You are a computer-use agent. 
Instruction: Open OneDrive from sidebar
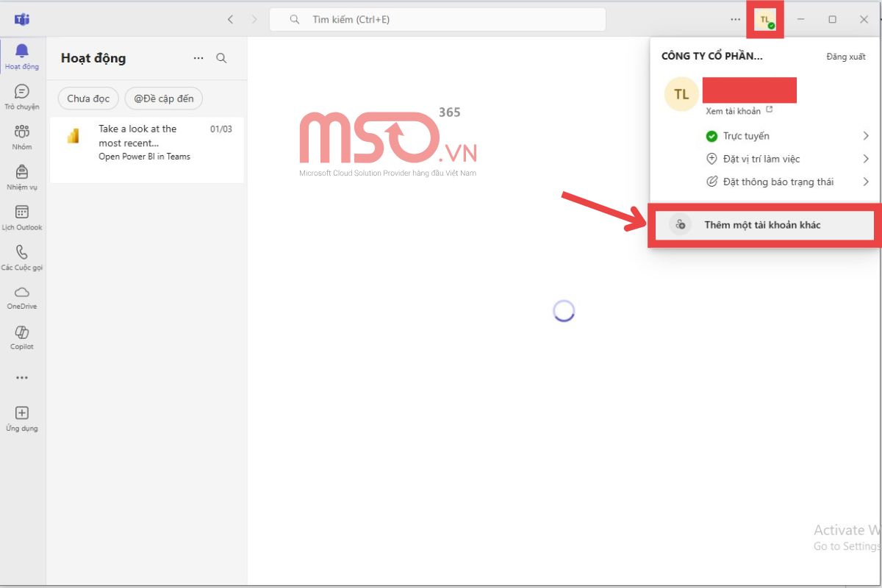pos(22,297)
